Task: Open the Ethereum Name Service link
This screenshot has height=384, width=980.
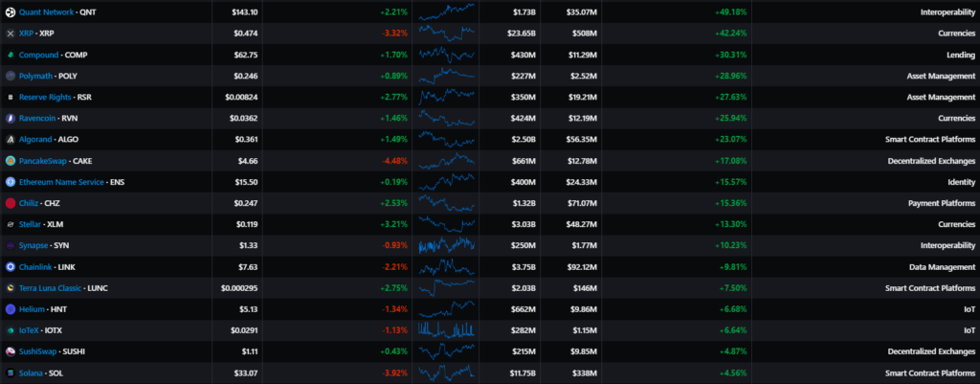Action: click(x=61, y=182)
